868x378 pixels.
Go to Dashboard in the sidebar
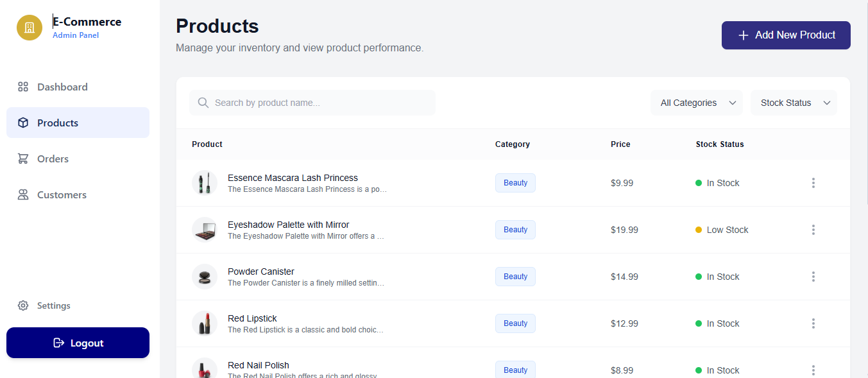click(x=78, y=87)
